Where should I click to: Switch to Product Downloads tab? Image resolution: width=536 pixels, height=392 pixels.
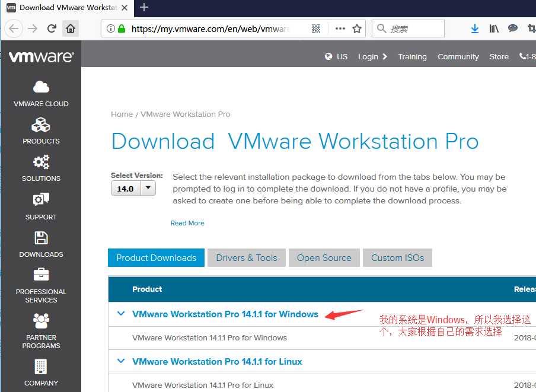pyautogui.click(x=156, y=258)
